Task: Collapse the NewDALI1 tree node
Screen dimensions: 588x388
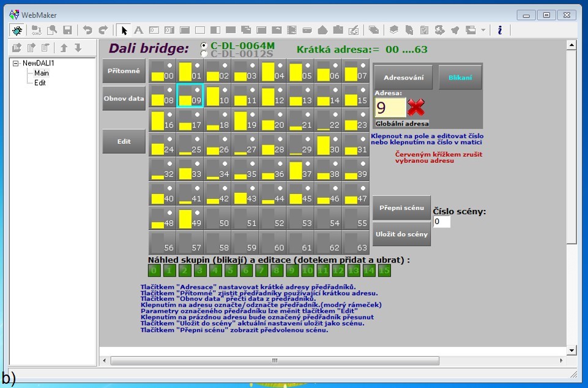Action: click(x=15, y=64)
